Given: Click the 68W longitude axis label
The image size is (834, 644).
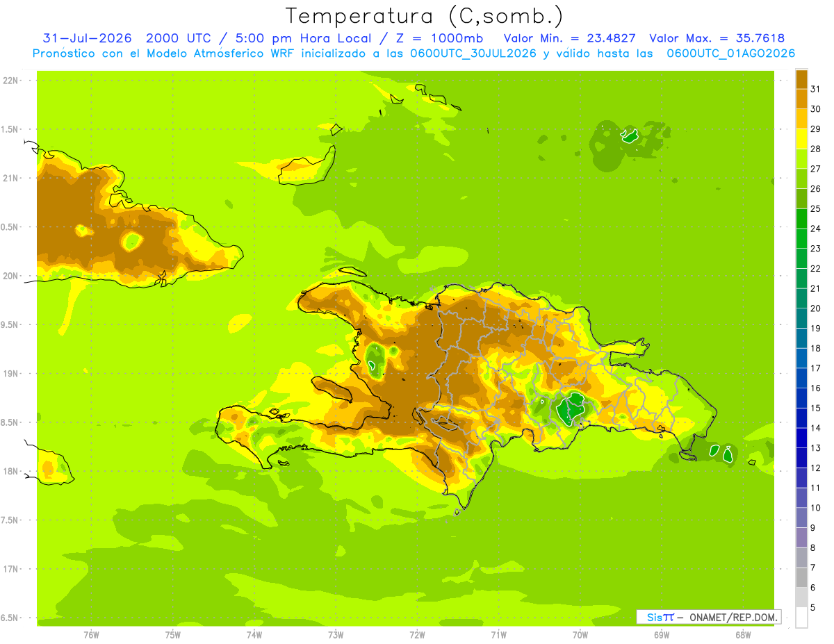Looking at the screenshot, I should [742, 634].
